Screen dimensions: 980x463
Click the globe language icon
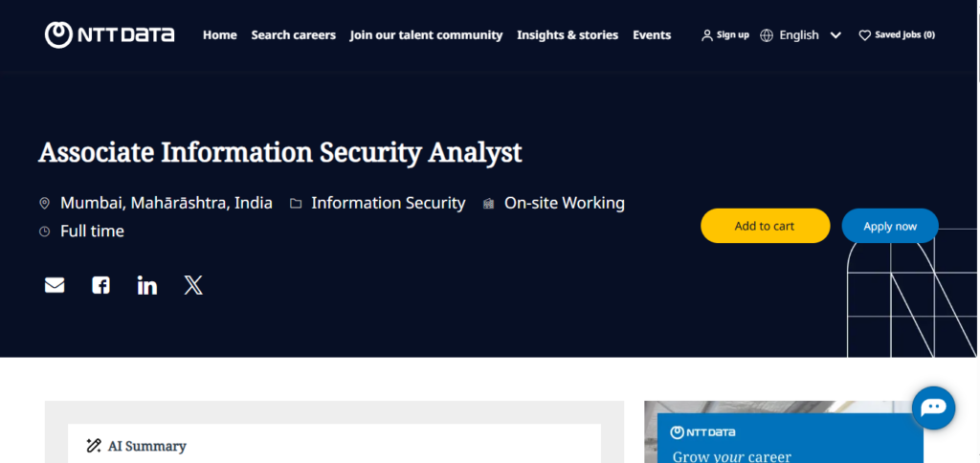pyautogui.click(x=767, y=35)
